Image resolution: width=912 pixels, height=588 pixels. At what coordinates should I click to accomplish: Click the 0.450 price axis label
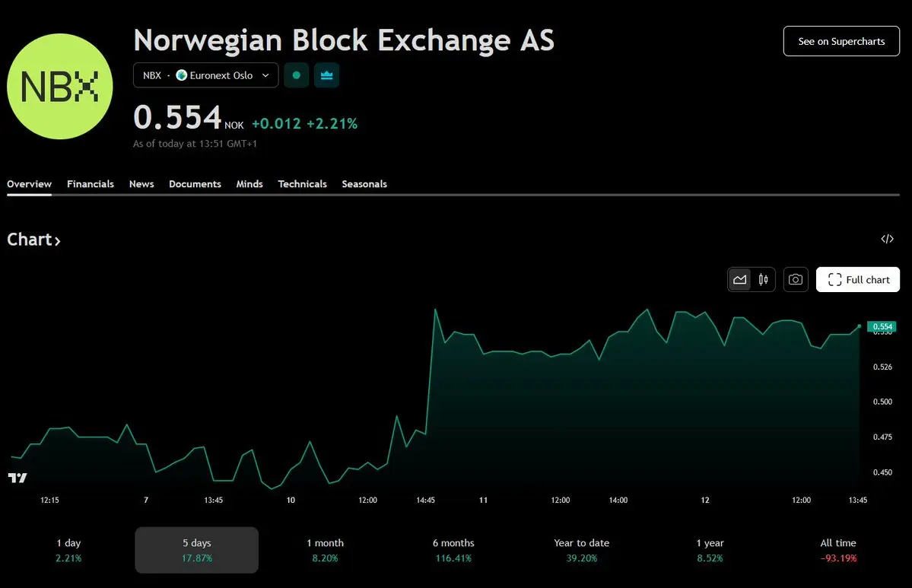882,472
